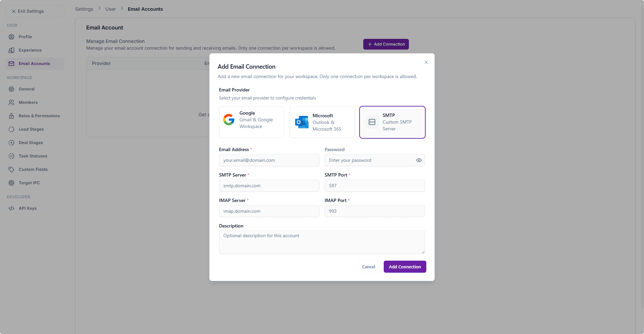Click the Deal Stages icon
The height and width of the screenshot is (334, 644).
pos(11,143)
